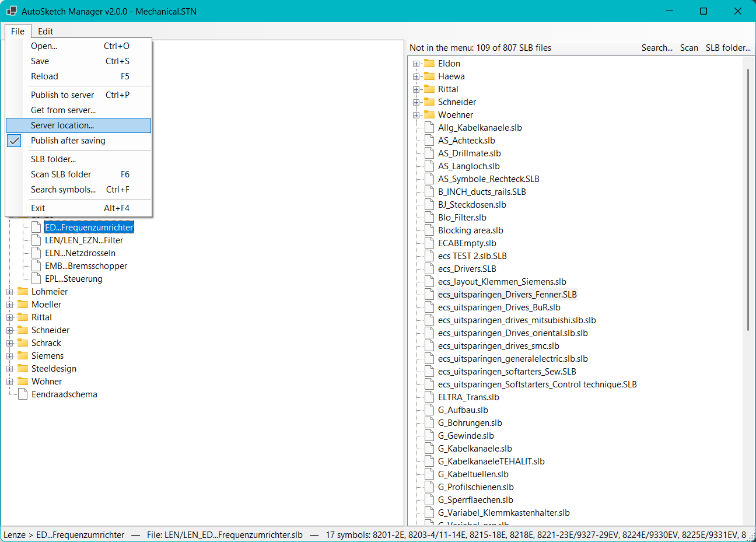Click the Steeldesign folder icon

pos(23,368)
